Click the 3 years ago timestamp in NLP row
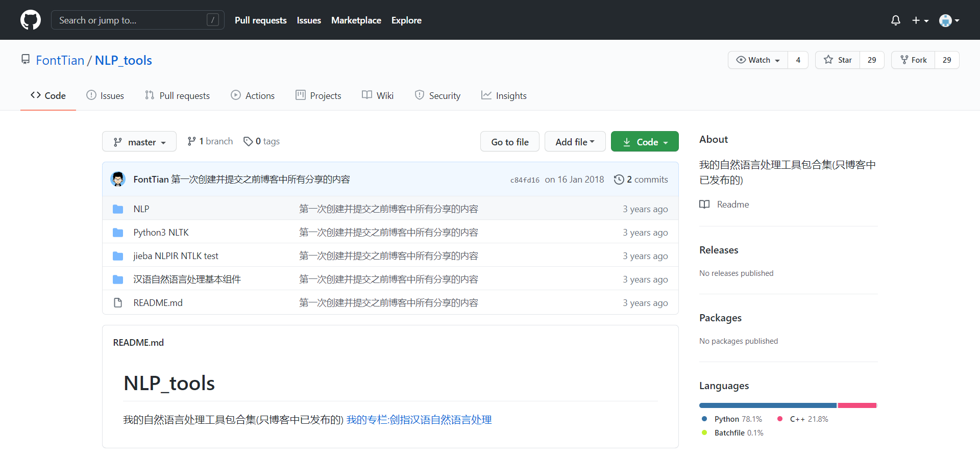980x460 pixels. 645,209
